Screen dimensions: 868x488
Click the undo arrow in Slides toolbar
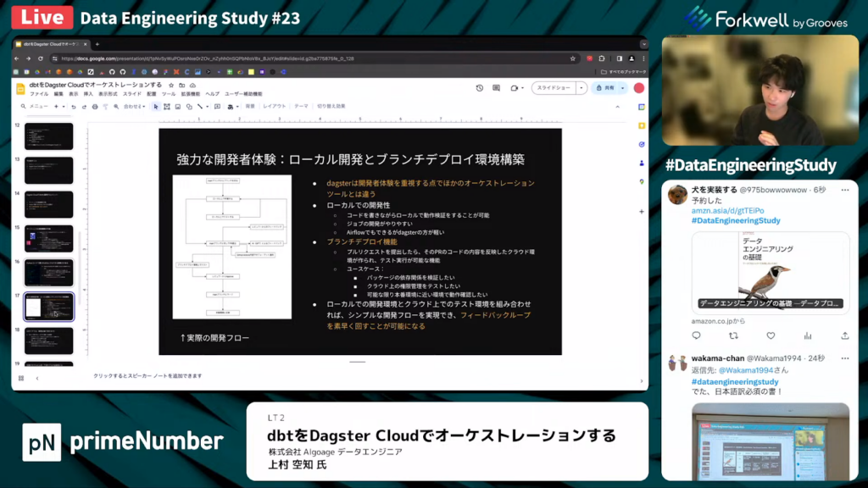click(73, 107)
